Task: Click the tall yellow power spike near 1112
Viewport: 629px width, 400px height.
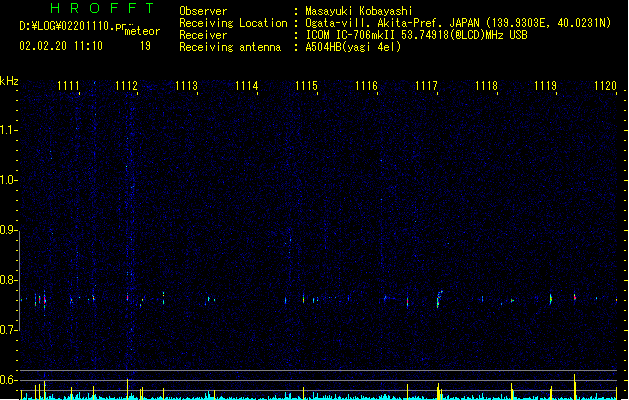Action: click(x=128, y=389)
